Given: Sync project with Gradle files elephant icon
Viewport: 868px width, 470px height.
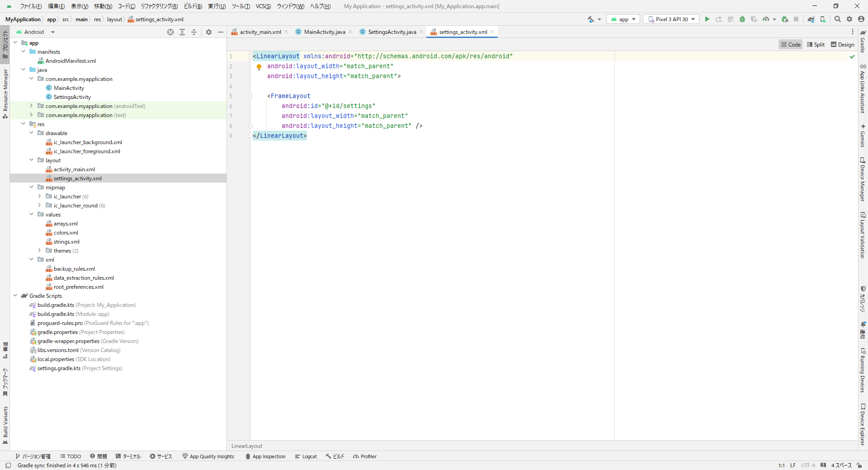Looking at the screenshot, I should pos(811,19).
